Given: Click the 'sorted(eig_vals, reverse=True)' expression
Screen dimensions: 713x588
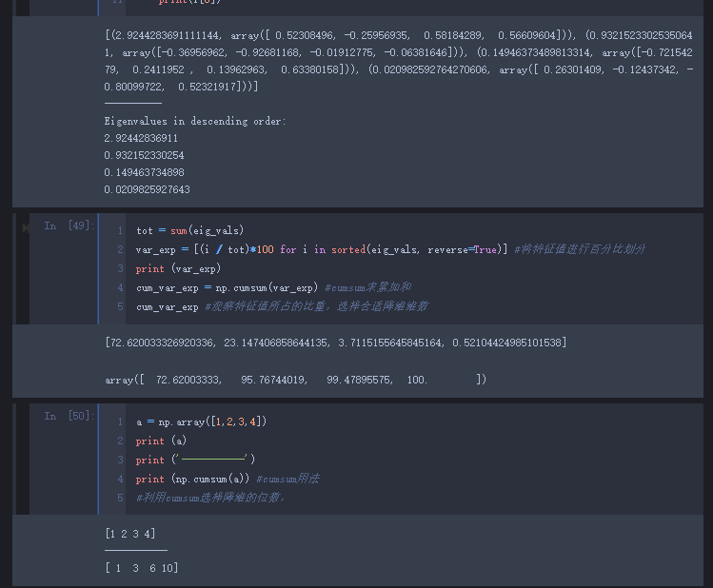Looking at the screenshot, I should (417, 249).
